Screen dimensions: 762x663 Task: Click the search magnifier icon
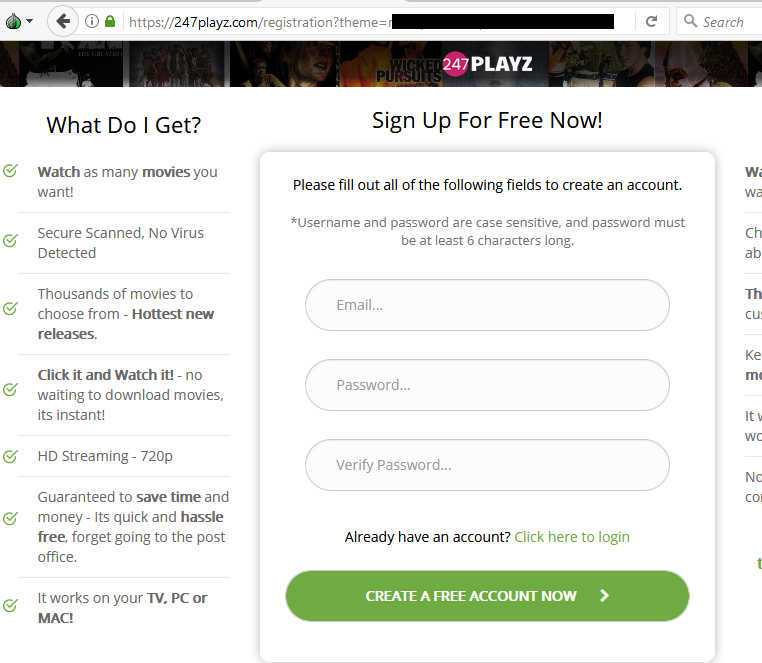690,21
